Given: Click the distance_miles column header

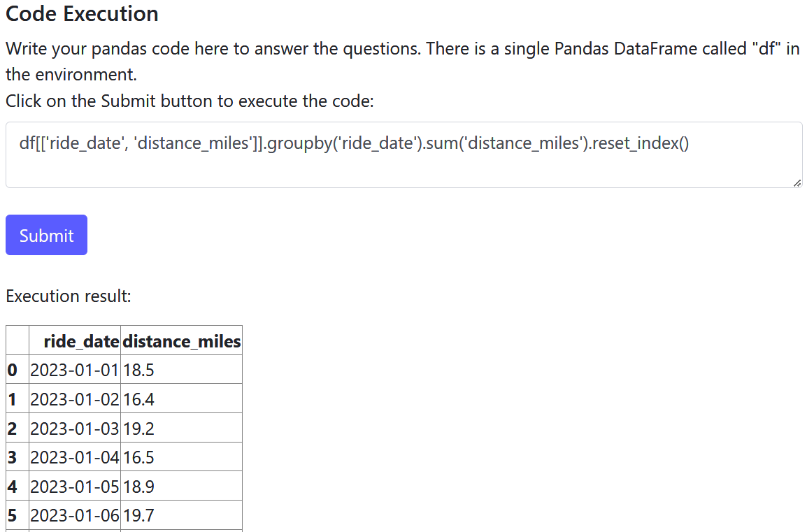Looking at the screenshot, I should tap(182, 341).
